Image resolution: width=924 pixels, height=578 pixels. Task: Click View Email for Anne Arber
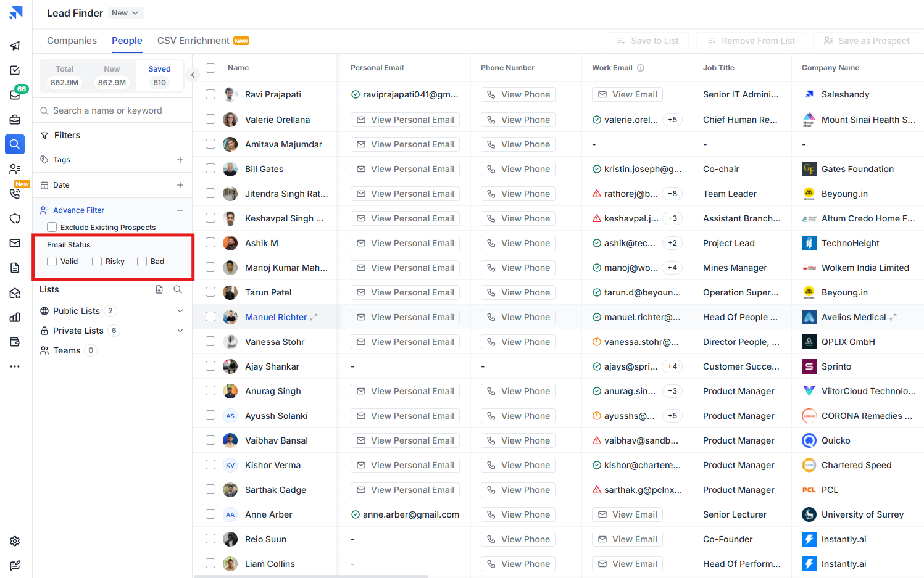627,514
